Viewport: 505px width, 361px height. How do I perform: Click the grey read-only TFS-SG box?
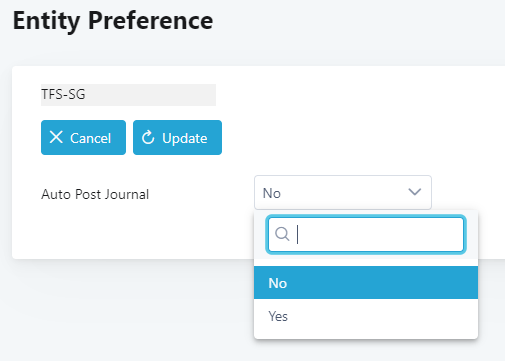point(128,95)
